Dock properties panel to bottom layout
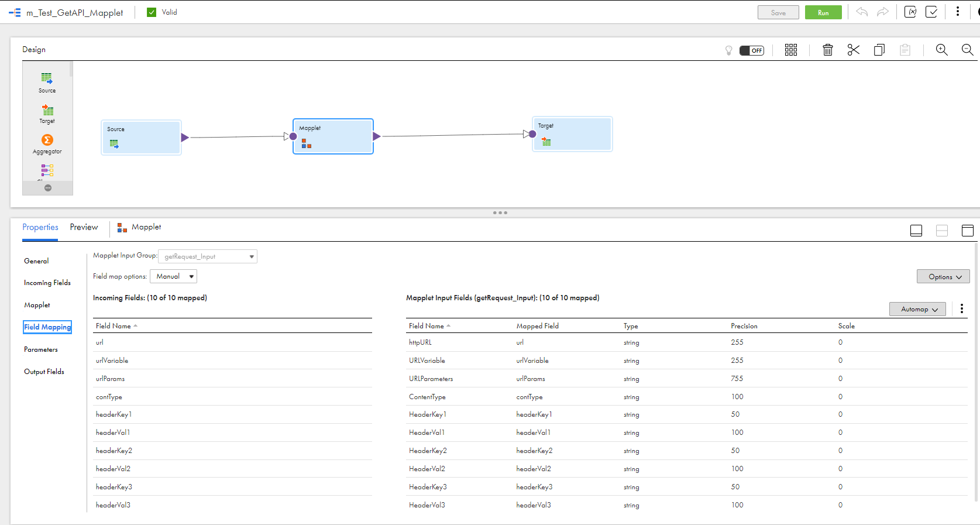The width and height of the screenshot is (980, 525). pyautogui.click(x=916, y=231)
